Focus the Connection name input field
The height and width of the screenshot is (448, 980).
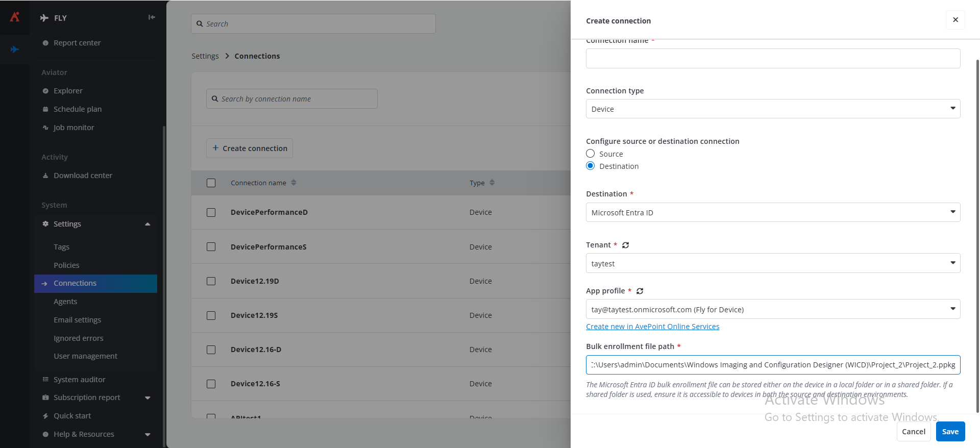coord(773,58)
